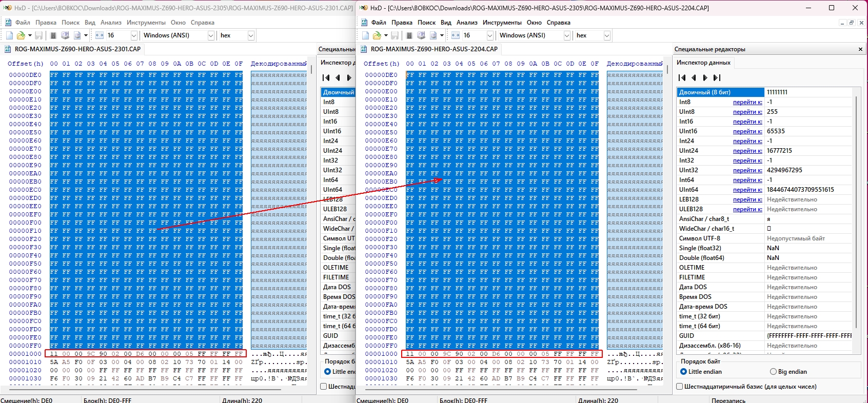Expand hex offset base dropdown in right window
This screenshot has width=868, height=403.
click(607, 35)
